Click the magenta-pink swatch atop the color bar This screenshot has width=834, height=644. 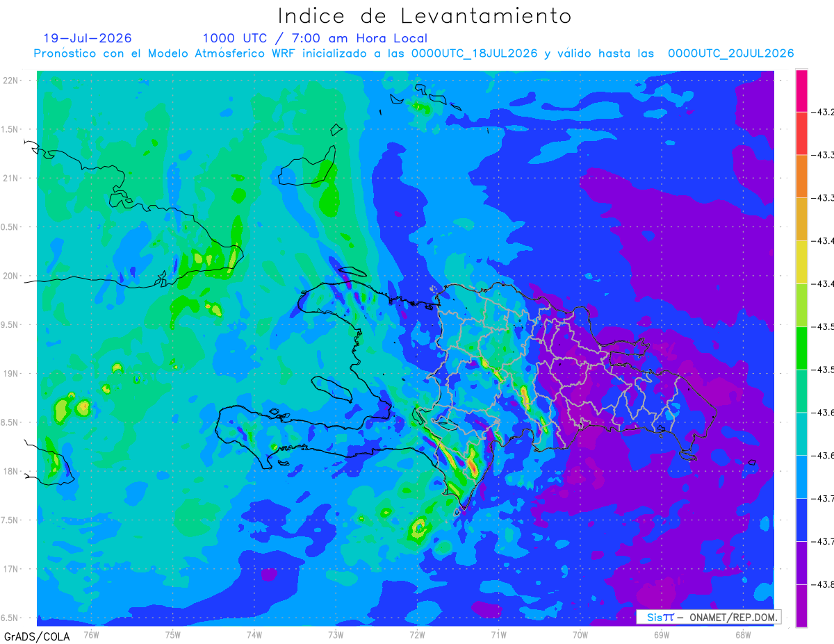(x=801, y=90)
